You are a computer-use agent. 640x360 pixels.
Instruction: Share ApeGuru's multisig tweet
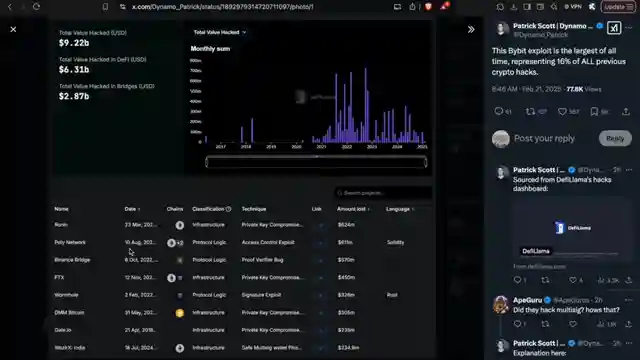629,324
